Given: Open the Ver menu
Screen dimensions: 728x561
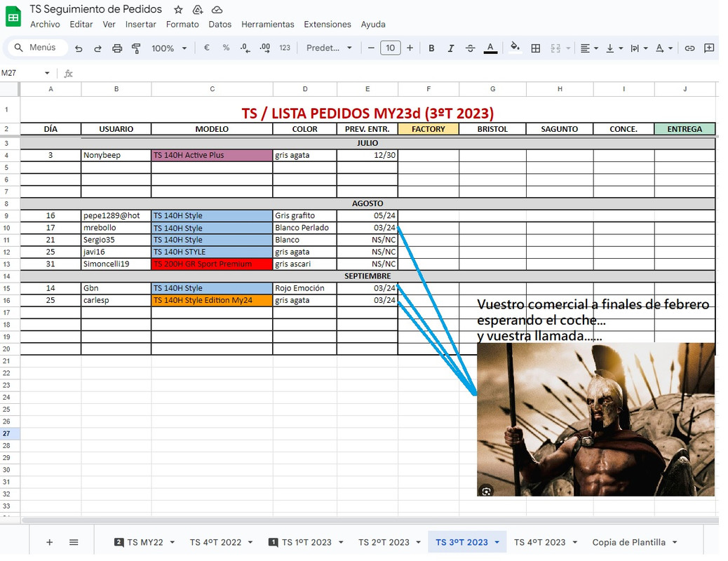Looking at the screenshot, I should coord(109,24).
